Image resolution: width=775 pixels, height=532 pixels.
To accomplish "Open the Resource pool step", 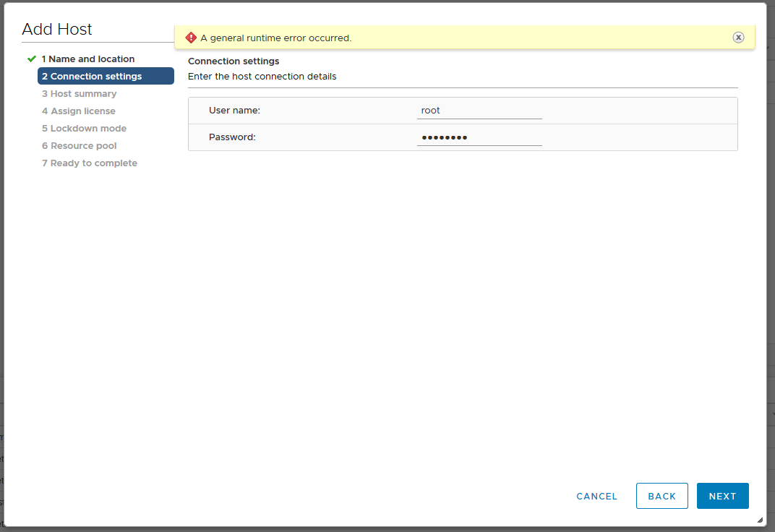I will (x=79, y=146).
